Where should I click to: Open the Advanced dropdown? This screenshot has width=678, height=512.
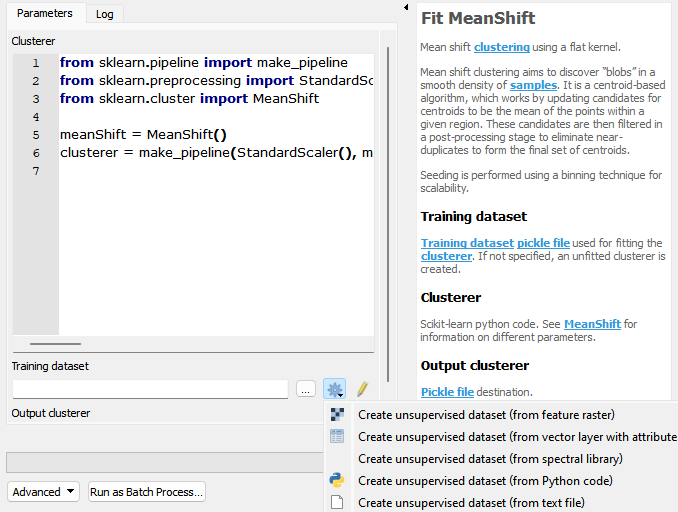tap(43, 492)
